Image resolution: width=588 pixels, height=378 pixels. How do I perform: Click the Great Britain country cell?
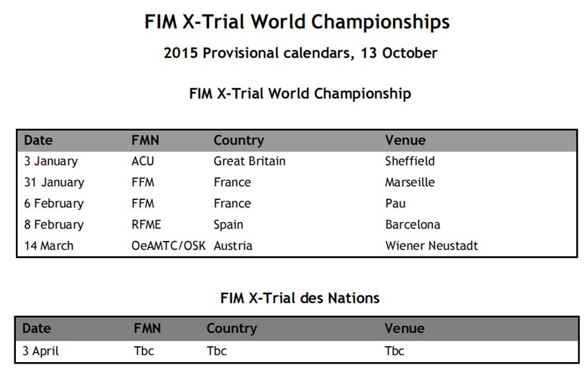point(249,161)
